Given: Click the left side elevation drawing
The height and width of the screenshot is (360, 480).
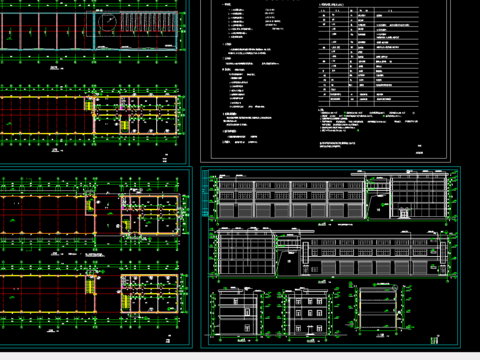Looking at the screenshot, I should [238, 312].
